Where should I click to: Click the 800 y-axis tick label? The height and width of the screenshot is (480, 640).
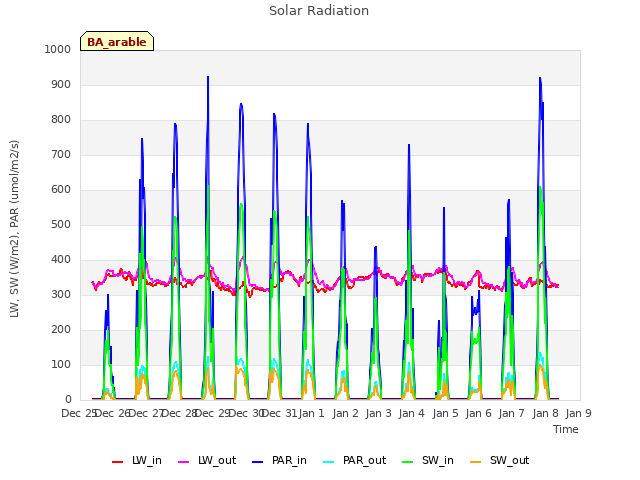coord(61,120)
